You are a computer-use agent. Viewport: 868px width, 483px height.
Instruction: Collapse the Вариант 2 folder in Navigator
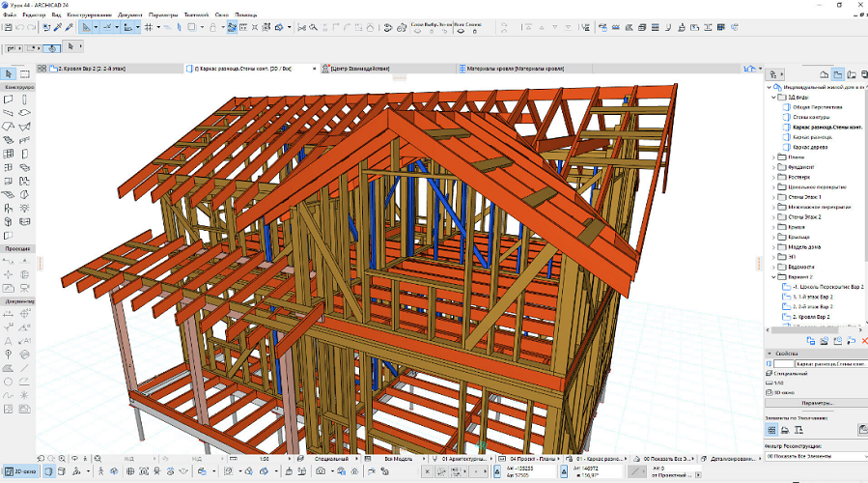coord(773,276)
